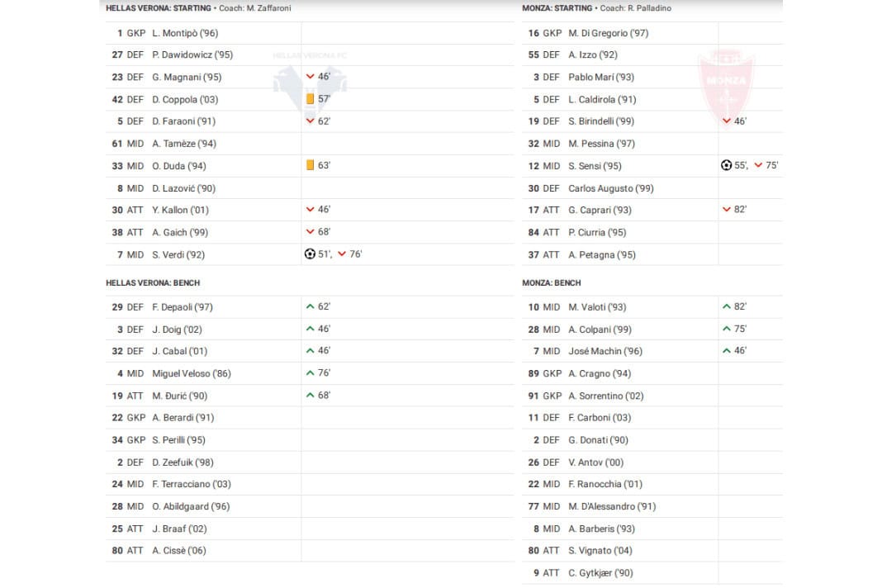The height and width of the screenshot is (588, 882).
Task: Click the green substitution arrow beside M. Valoti
Action: (726, 306)
